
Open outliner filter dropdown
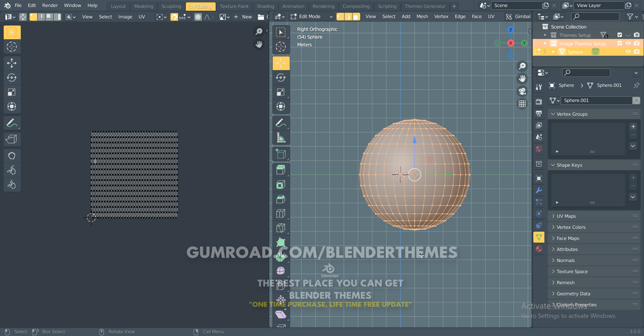click(632, 17)
